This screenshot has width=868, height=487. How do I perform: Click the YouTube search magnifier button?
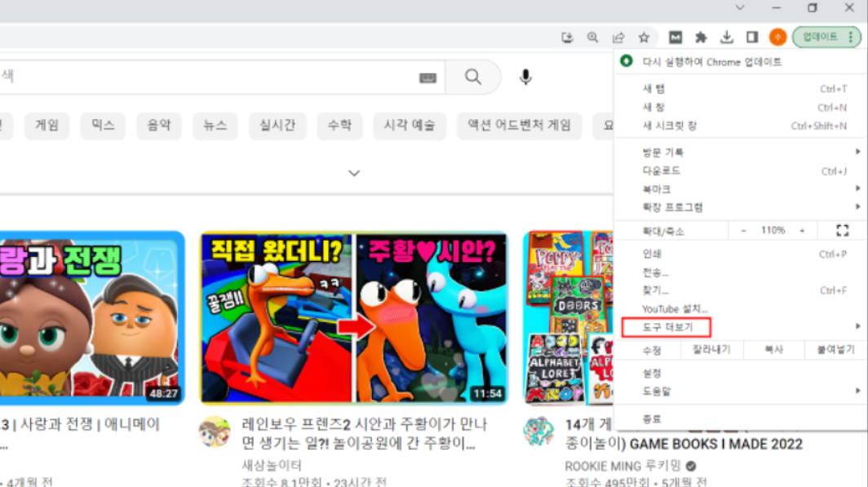(473, 77)
